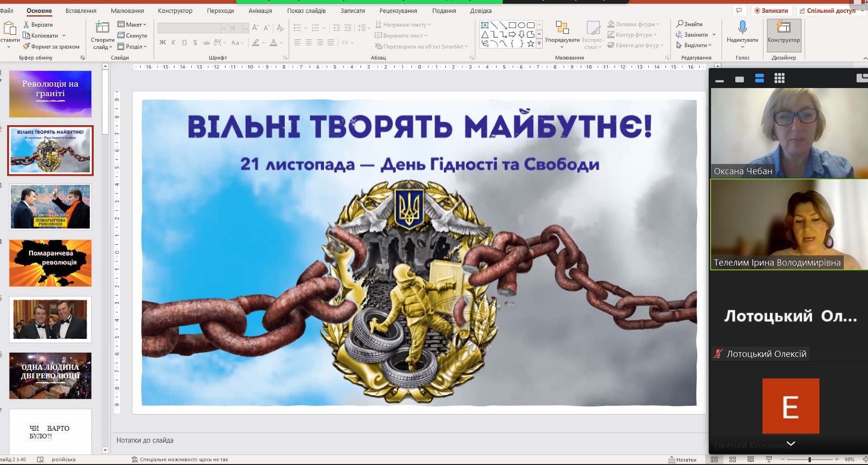Open the Designer (Конструктор) pane button
Screen dimensions: 868x465
783,31
